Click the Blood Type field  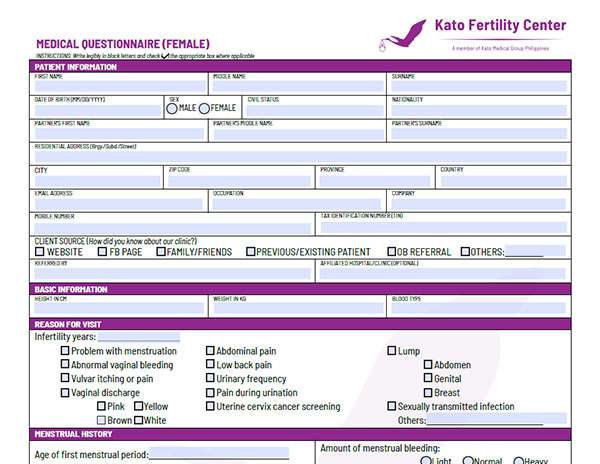click(478, 309)
